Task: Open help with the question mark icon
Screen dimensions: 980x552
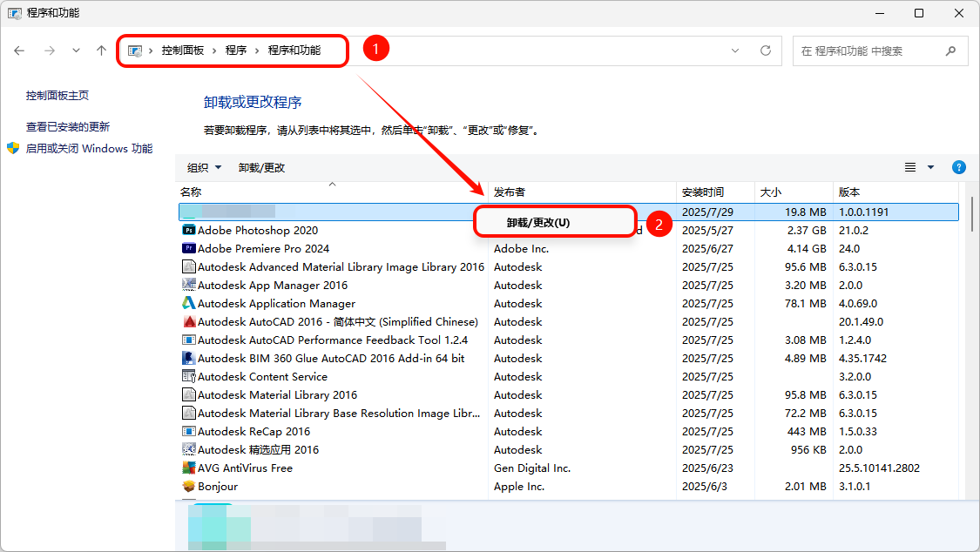Action: (959, 167)
